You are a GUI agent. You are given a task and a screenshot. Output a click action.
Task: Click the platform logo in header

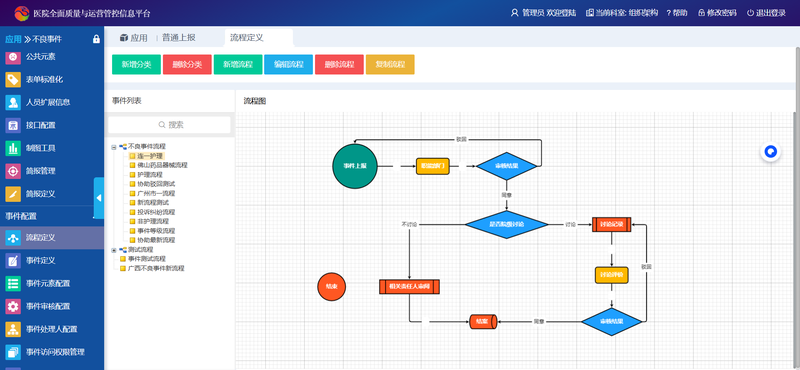(22, 13)
